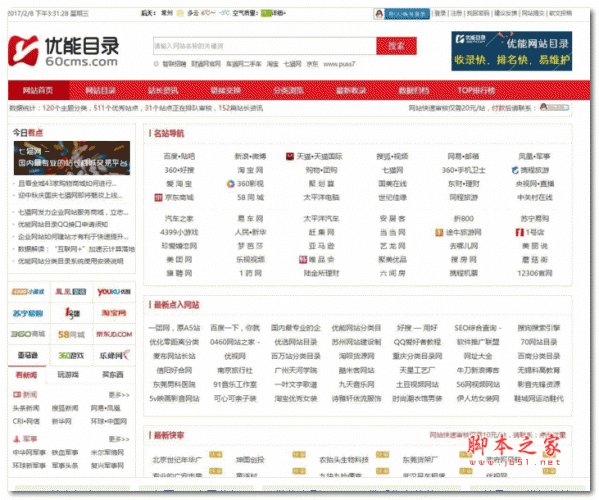599x500 pixels.
Task: Click the QQ contact badge beside 付款后请联系
Action: [555, 108]
